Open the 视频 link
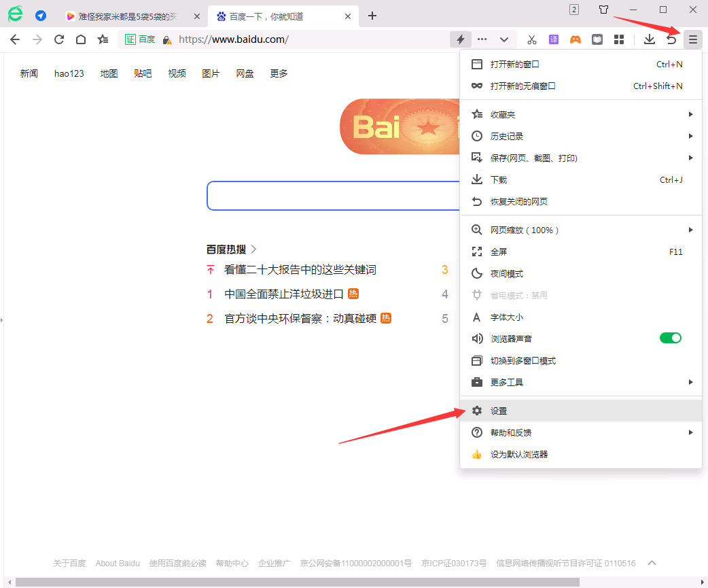 tap(177, 73)
